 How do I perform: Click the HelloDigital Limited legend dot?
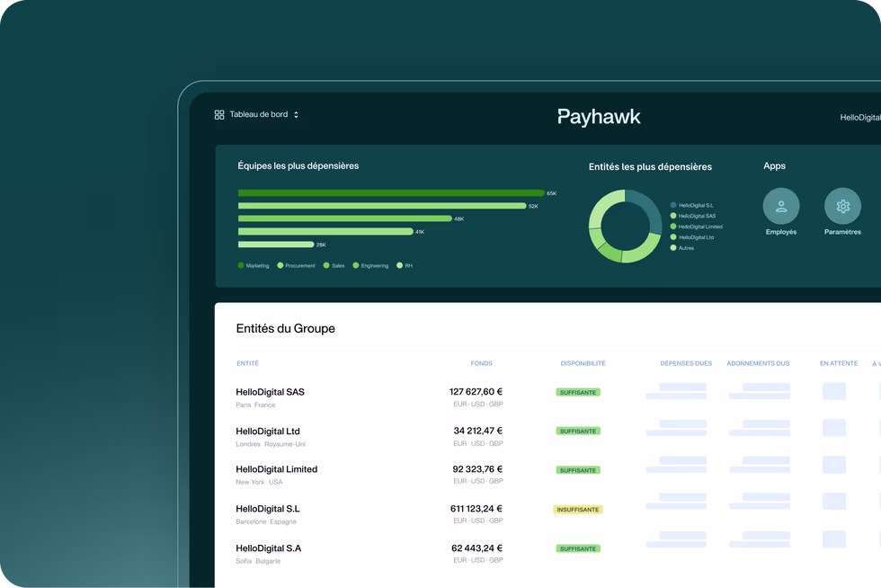click(x=673, y=227)
